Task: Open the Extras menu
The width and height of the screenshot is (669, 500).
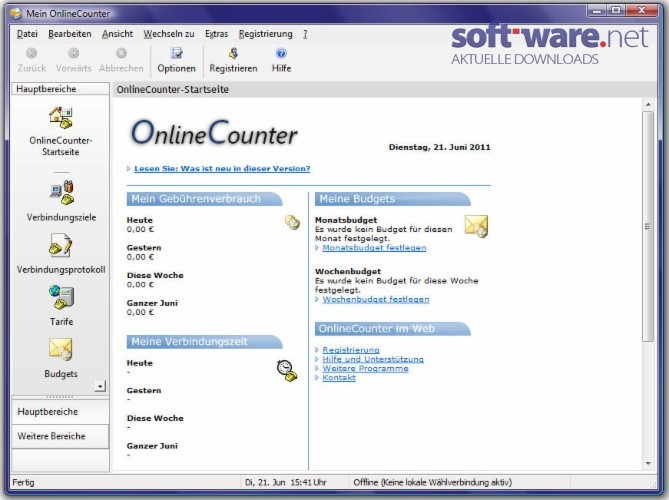Action: pos(216,34)
